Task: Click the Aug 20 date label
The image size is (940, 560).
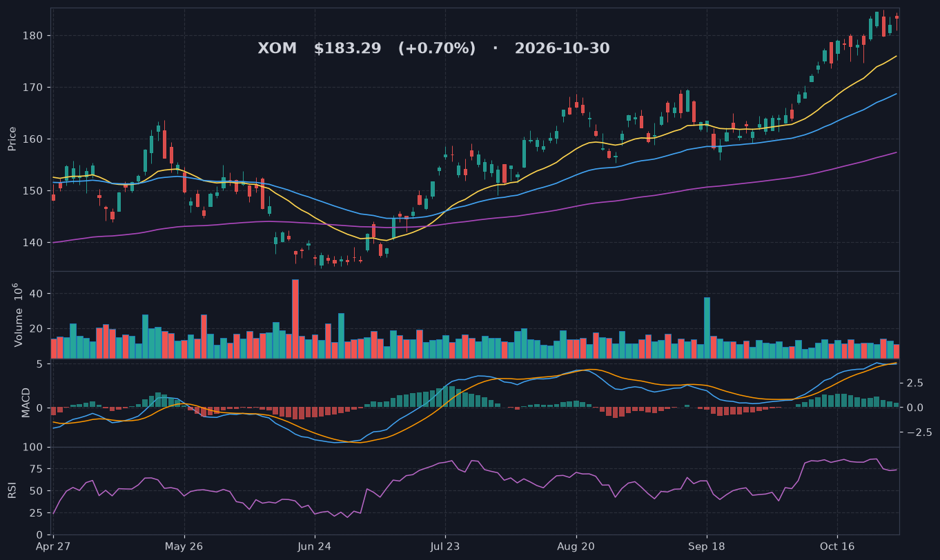Action: pyautogui.click(x=576, y=546)
